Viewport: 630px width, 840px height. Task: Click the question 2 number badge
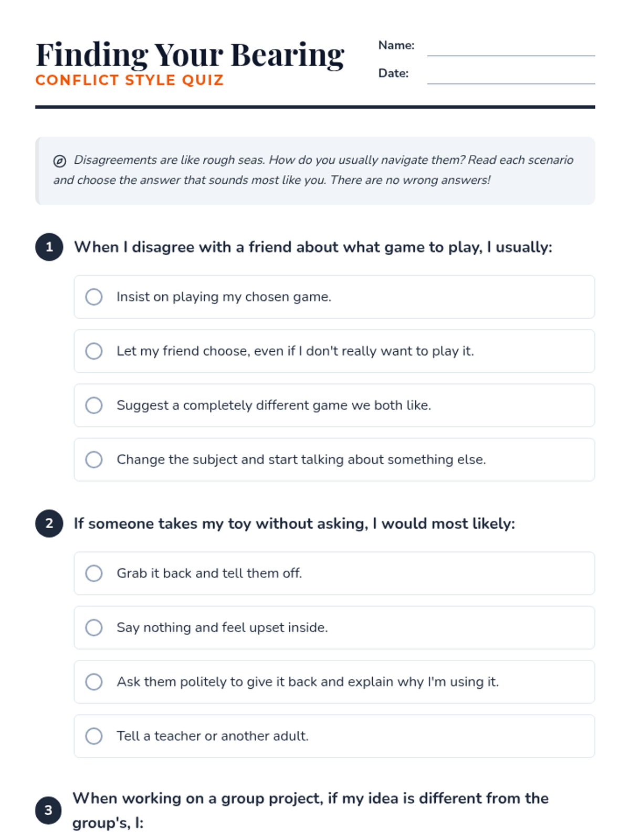[x=49, y=523]
